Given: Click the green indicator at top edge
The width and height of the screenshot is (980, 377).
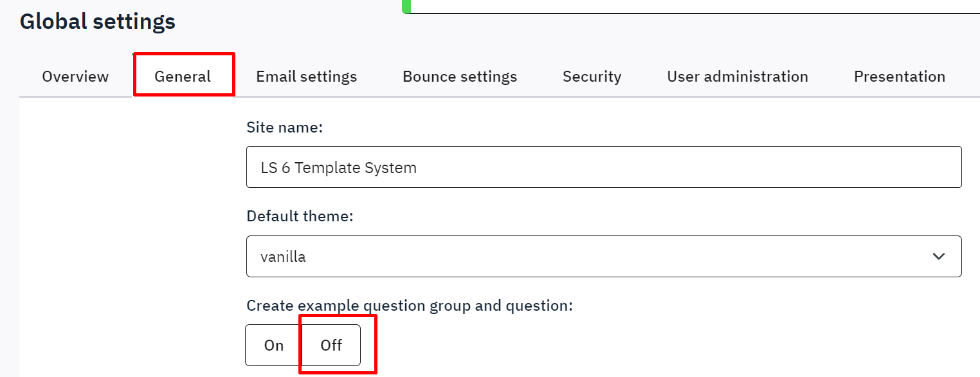Looking at the screenshot, I should pyautogui.click(x=406, y=6).
